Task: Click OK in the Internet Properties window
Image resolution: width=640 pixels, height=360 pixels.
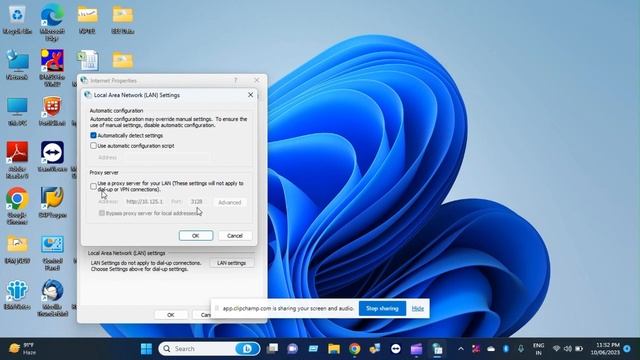Action: click(x=171, y=315)
